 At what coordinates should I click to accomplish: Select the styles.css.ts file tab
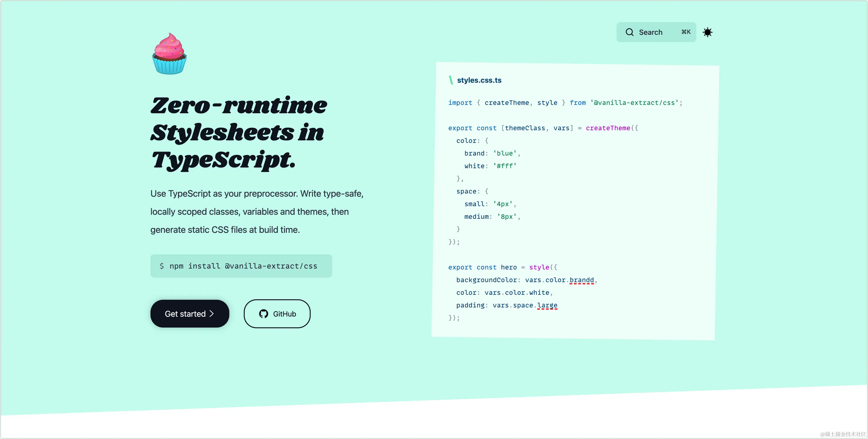click(479, 80)
